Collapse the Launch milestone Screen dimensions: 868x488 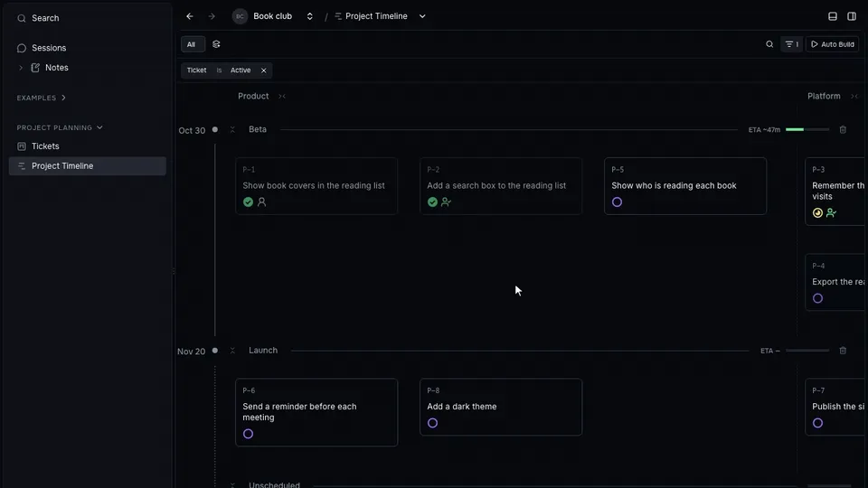(232, 351)
